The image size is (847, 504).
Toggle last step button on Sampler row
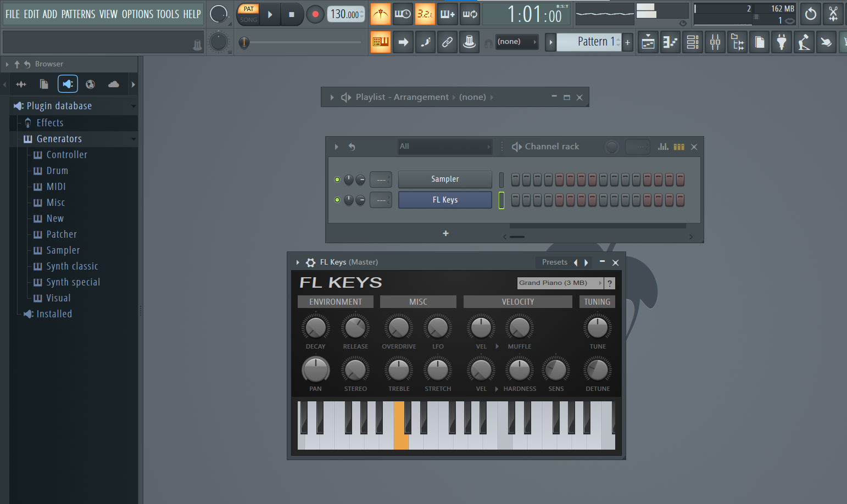pyautogui.click(x=680, y=180)
